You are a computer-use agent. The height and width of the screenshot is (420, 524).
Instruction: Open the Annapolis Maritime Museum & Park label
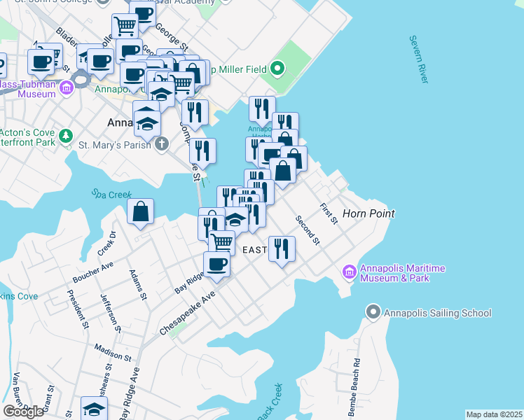403,273
